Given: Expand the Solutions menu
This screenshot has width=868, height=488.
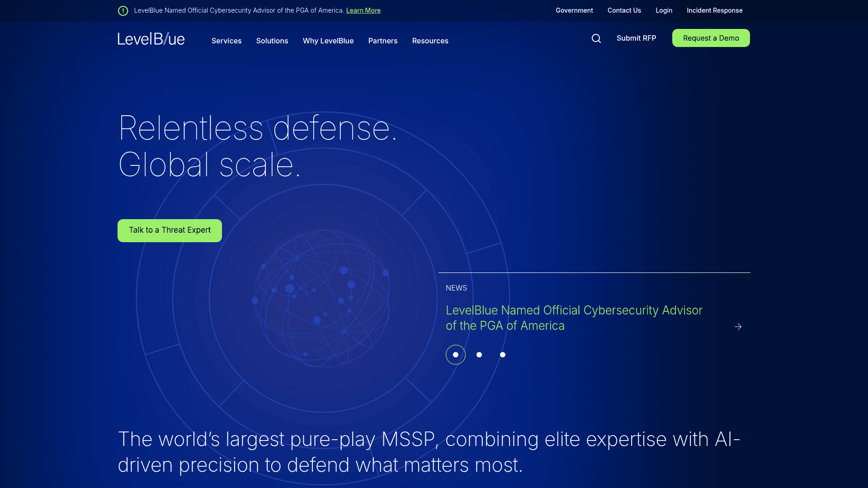Looking at the screenshot, I should tap(272, 41).
